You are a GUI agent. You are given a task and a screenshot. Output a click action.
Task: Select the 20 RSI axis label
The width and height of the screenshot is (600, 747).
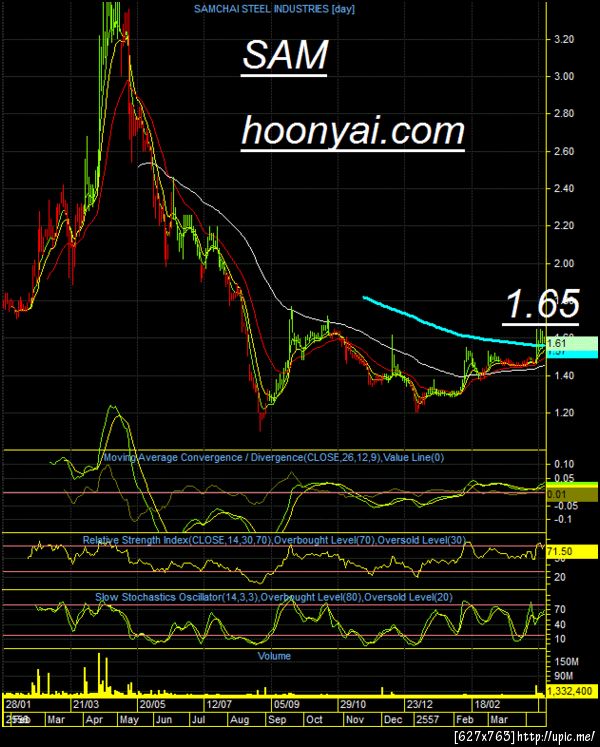[560, 577]
